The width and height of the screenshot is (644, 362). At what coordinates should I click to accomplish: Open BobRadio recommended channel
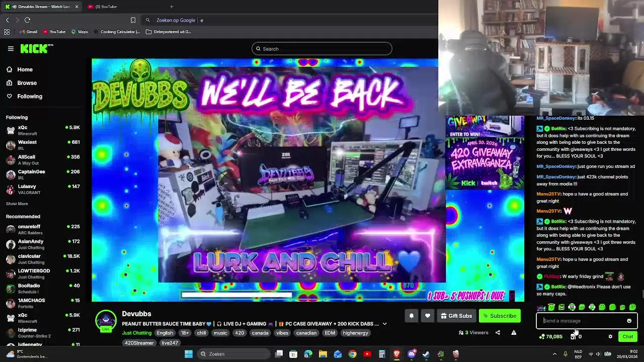click(43, 289)
